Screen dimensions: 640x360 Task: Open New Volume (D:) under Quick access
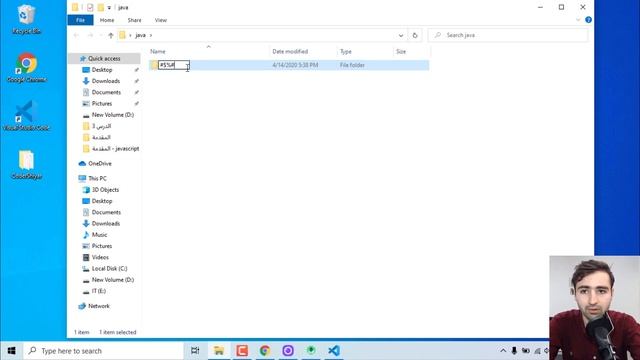112,115
